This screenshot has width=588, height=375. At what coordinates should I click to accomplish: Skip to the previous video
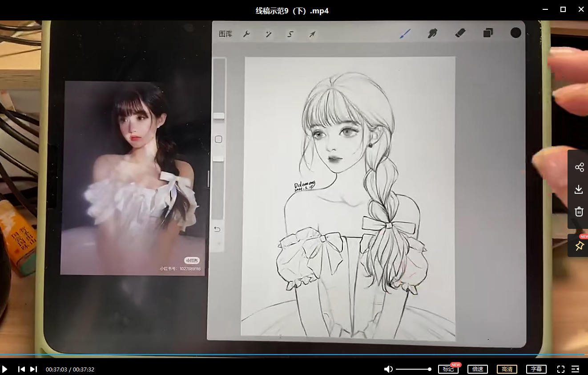pos(21,369)
